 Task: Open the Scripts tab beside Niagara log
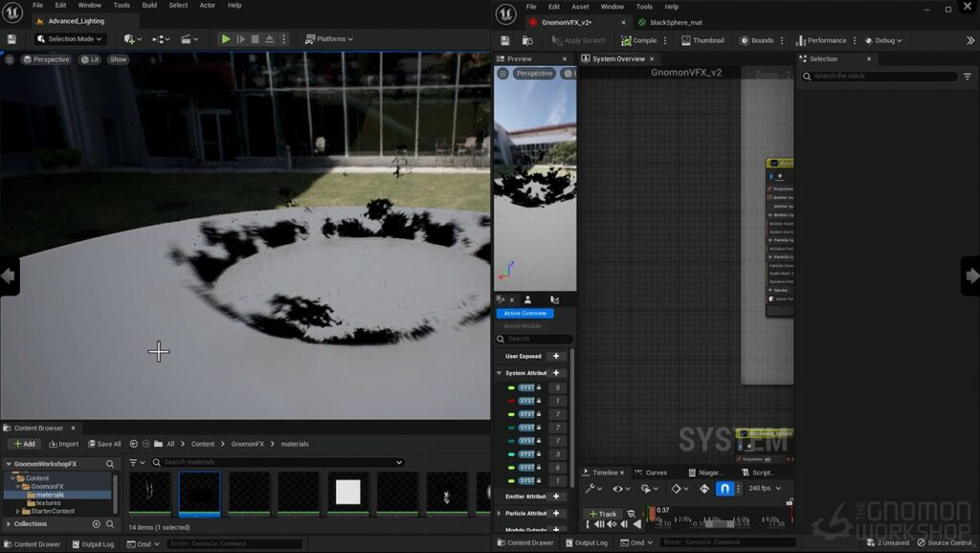click(x=758, y=473)
